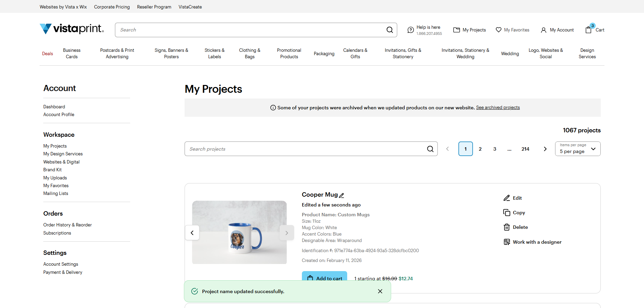Click the See archived projects link
Viewport: 644px width, 308px height.
pos(498,108)
